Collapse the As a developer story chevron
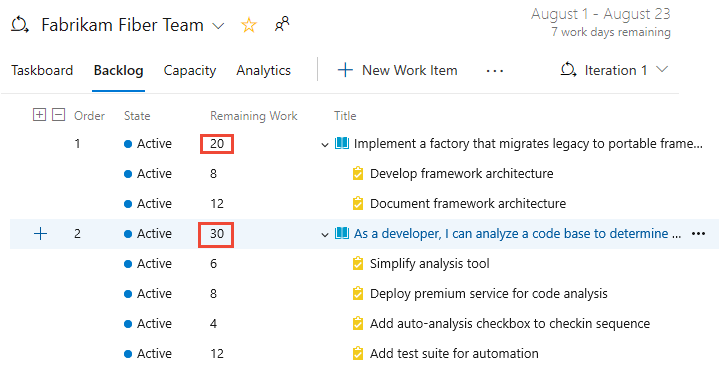 point(325,235)
